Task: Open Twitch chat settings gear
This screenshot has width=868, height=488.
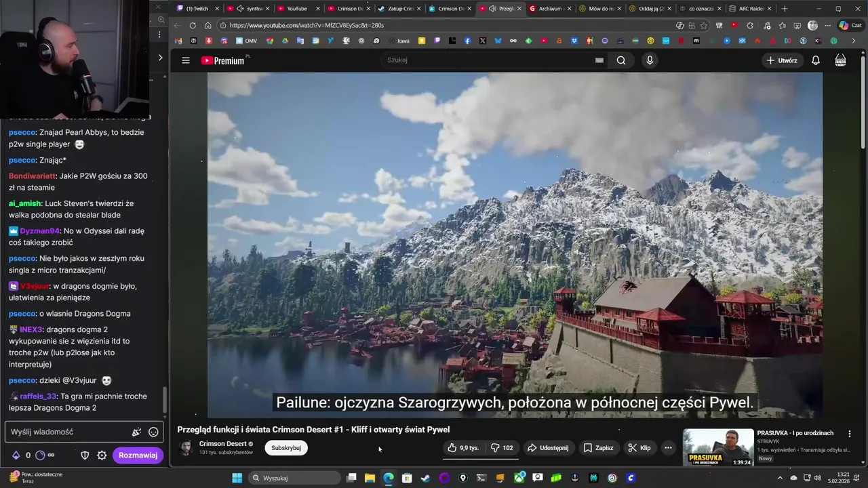Action: [x=102, y=455]
